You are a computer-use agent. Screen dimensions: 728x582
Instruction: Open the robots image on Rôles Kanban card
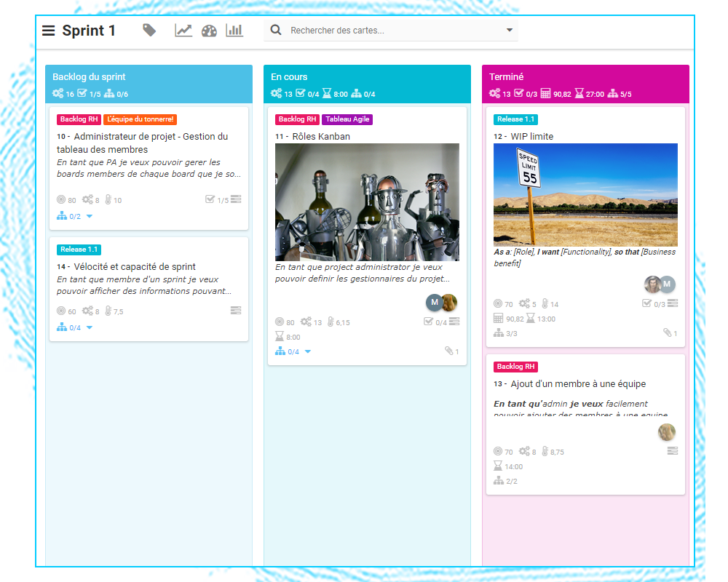pos(367,202)
